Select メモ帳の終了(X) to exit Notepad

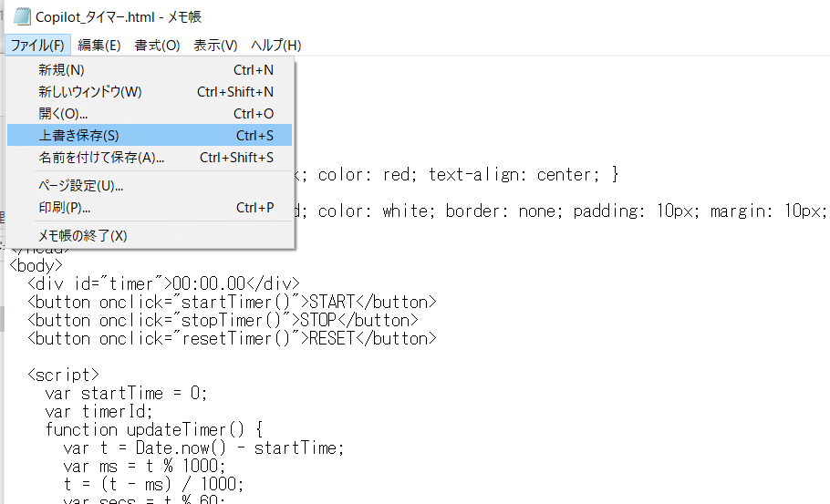click(x=150, y=236)
